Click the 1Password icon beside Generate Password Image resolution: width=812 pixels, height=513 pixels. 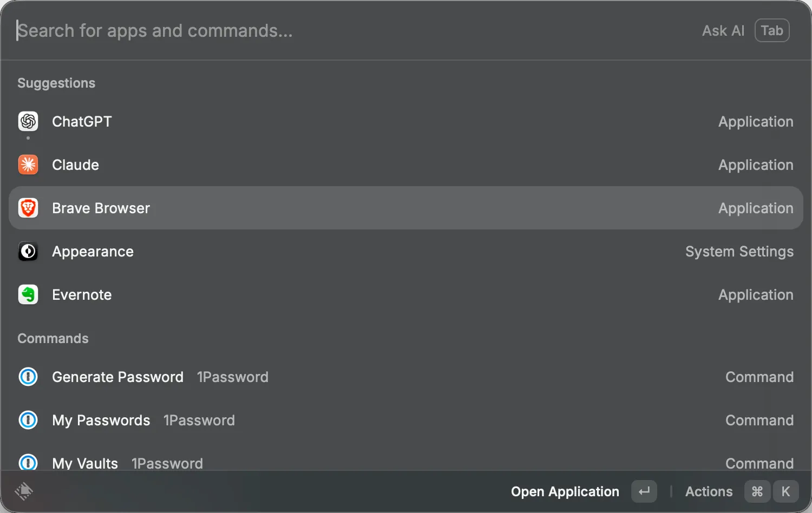pyautogui.click(x=28, y=377)
